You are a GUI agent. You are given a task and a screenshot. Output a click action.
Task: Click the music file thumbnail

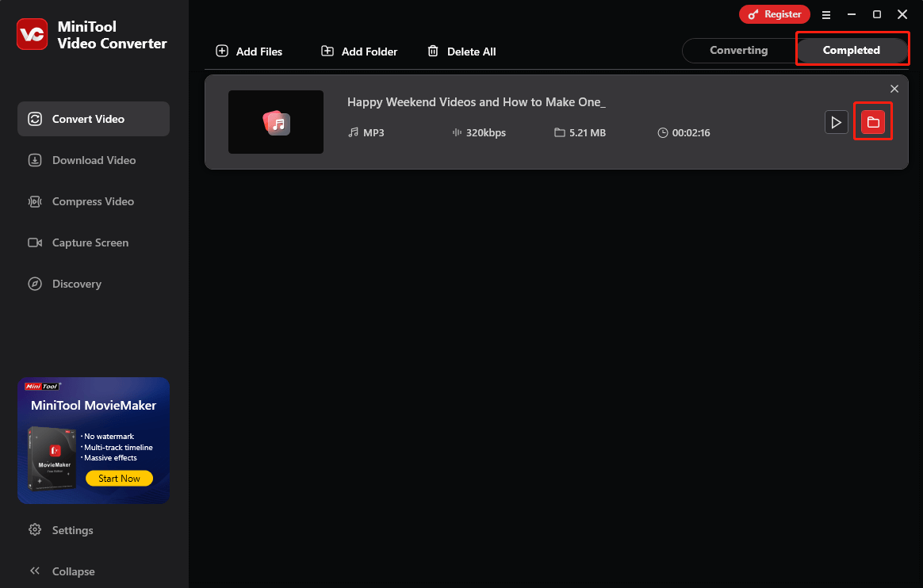click(276, 122)
